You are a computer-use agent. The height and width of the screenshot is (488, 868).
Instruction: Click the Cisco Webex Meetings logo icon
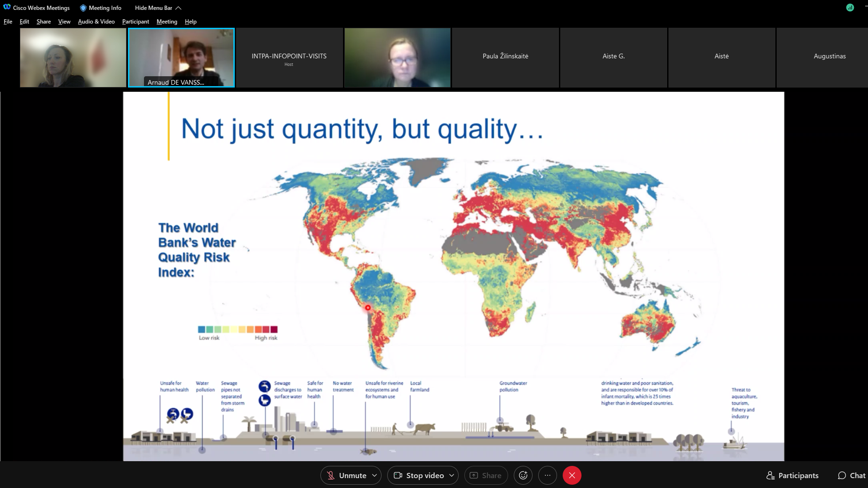coord(7,7)
